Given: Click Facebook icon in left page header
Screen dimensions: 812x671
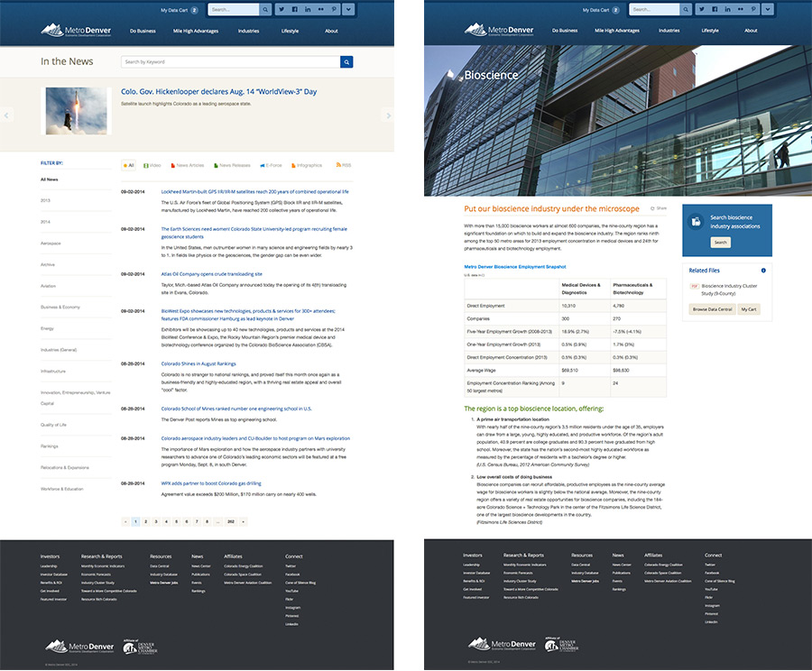Looking at the screenshot, I should 295,9.
